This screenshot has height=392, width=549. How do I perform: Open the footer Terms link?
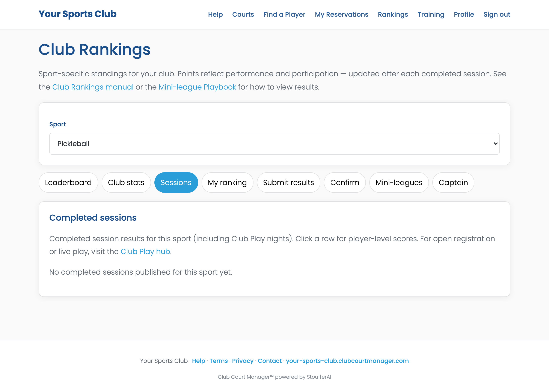coord(219,361)
